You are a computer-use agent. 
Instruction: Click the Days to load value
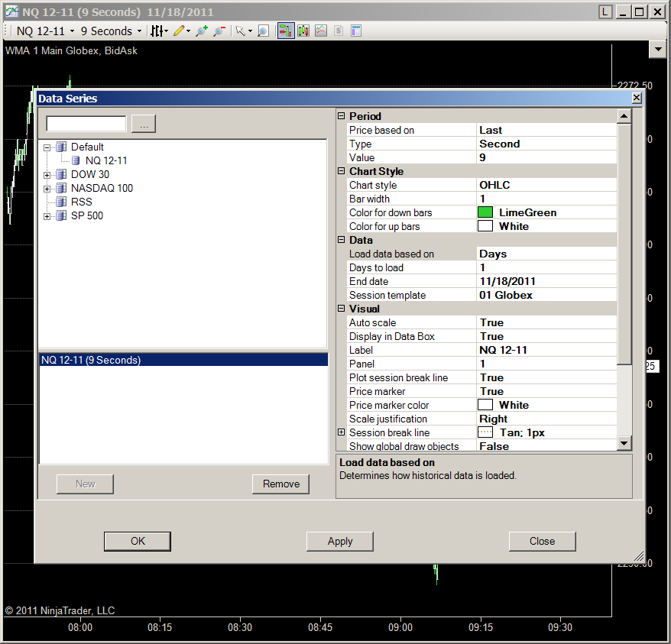pos(546,267)
